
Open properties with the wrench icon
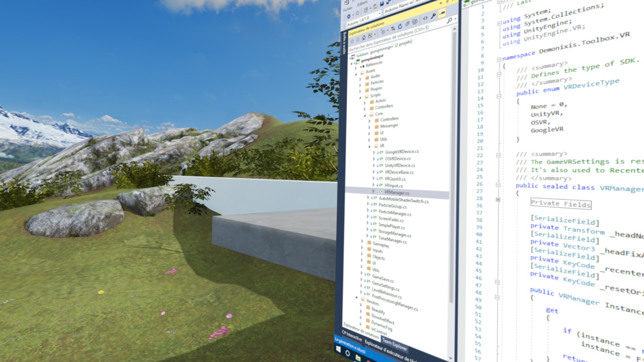tap(433, 16)
